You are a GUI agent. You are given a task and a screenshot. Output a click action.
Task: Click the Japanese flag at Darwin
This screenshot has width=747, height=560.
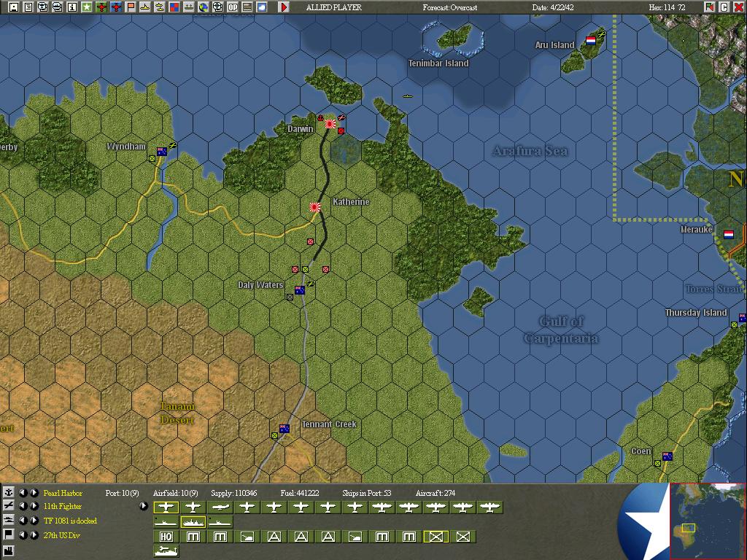click(330, 124)
